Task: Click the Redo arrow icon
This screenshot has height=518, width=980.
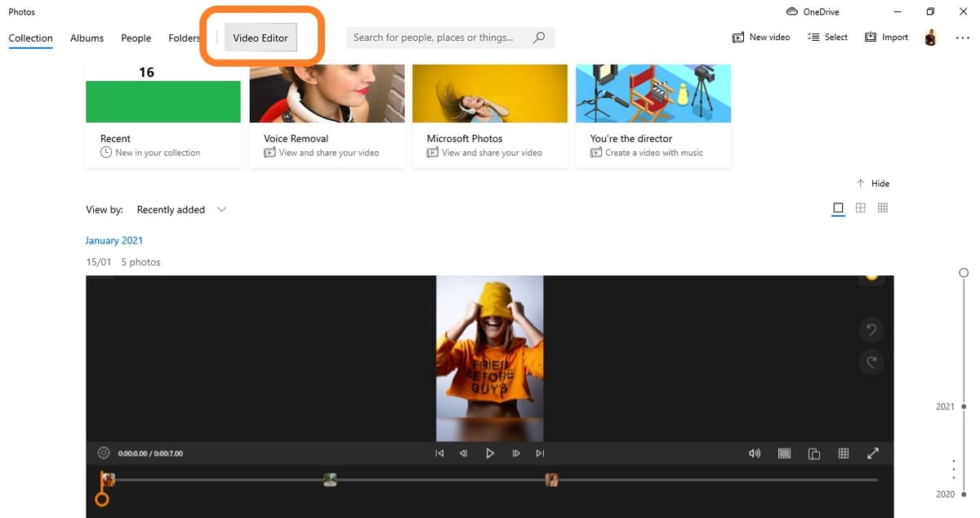Action: point(871,363)
